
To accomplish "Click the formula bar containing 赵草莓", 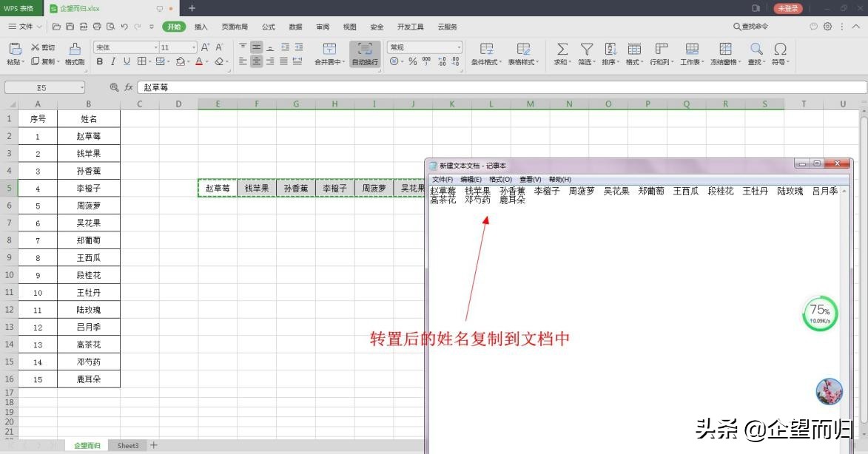I will (x=502, y=87).
